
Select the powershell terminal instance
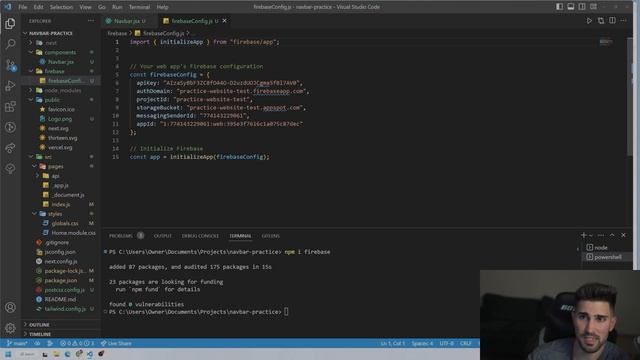coord(604,257)
